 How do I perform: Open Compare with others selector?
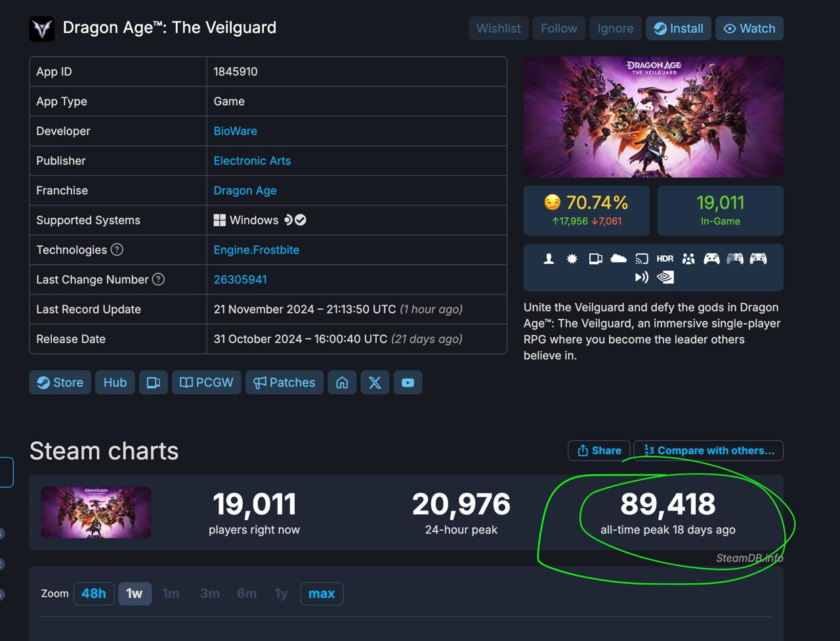709,451
